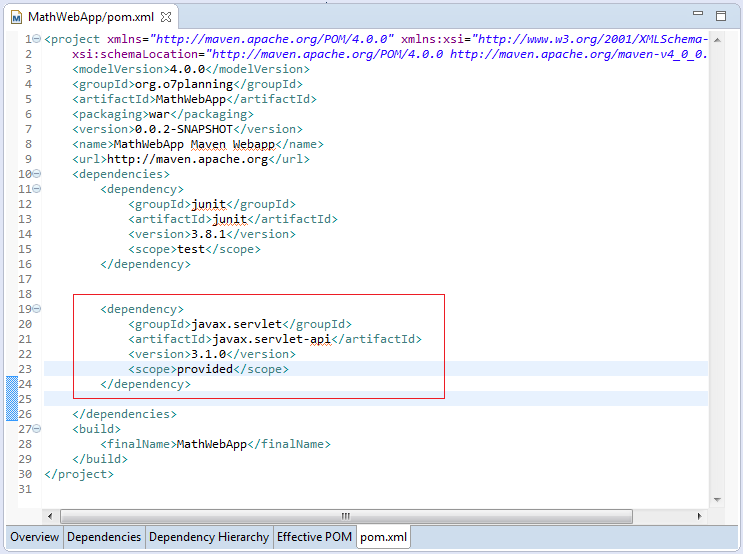Click the horizontal scrollbar right arrow
The image size is (743, 554).
(x=699, y=516)
